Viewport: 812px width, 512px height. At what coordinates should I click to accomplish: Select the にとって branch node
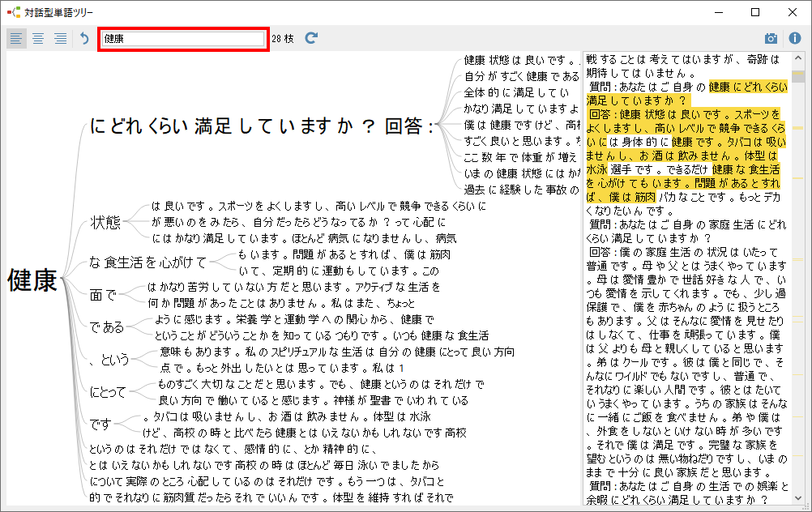(x=108, y=392)
